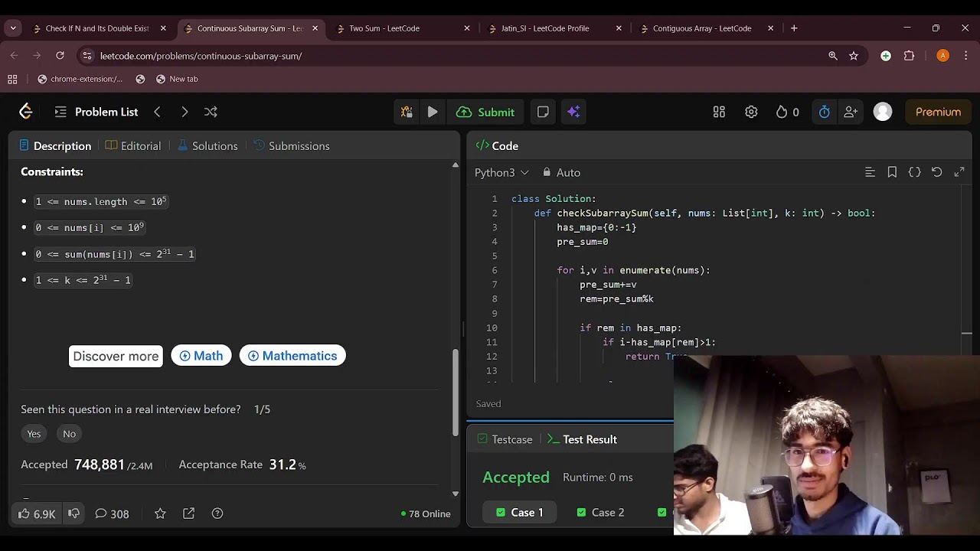Open LeetCode settings gear
The width and height of the screenshot is (980, 551).
click(751, 112)
